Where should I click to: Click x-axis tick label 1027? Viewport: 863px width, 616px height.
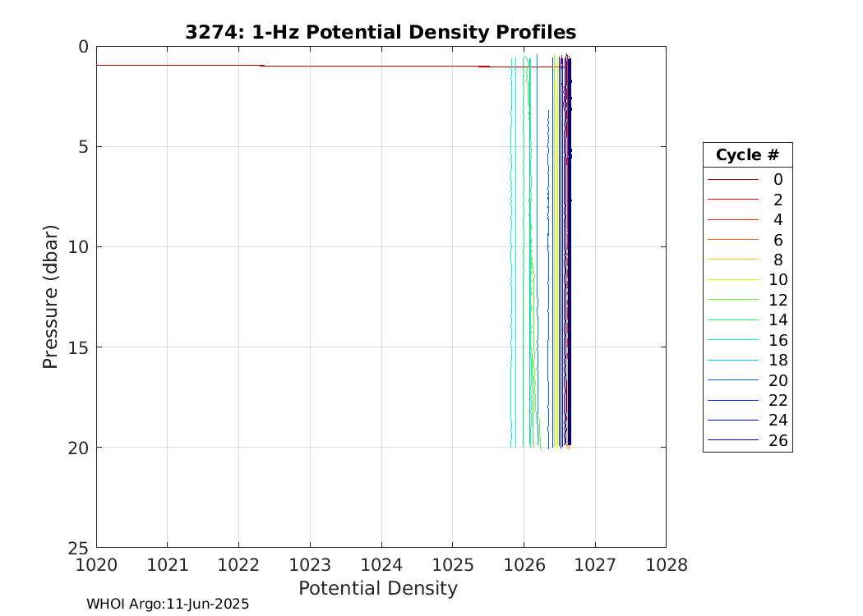pyautogui.click(x=595, y=565)
